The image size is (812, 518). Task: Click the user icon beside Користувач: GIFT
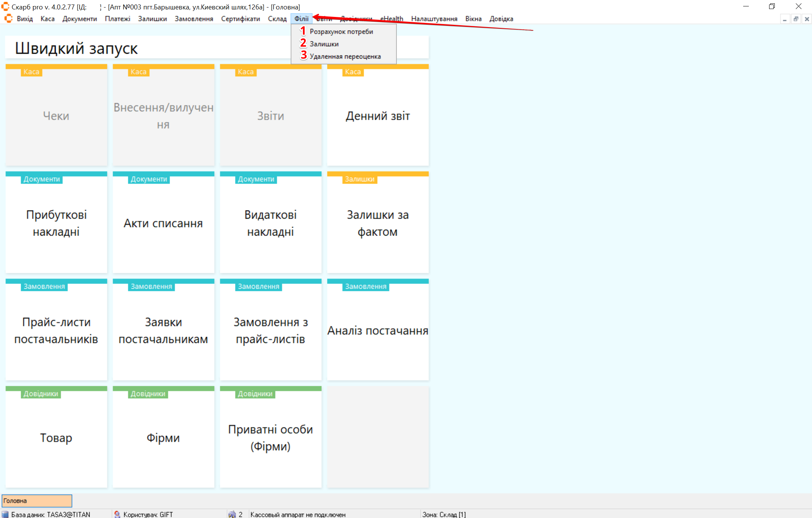coord(117,514)
